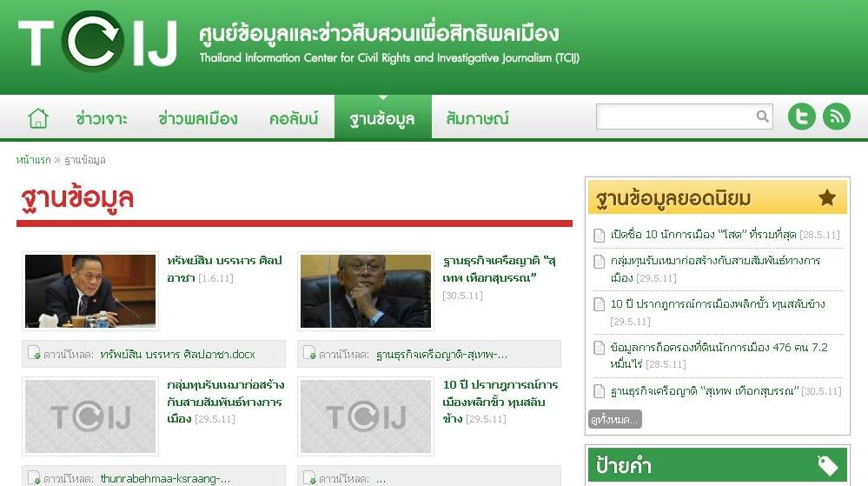Open the ฐานธุรกิจเครือญาติ สุเทพ article photo
The image size is (868, 486).
tap(365, 291)
